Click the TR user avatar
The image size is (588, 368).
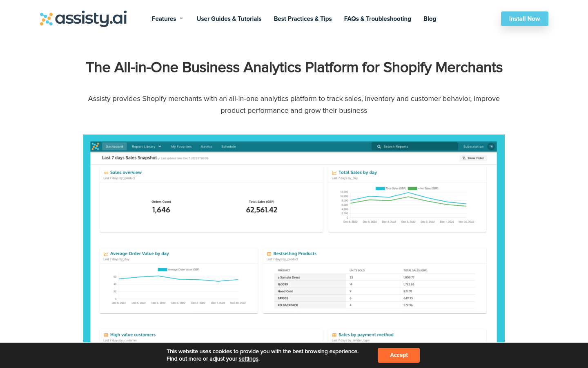point(491,146)
